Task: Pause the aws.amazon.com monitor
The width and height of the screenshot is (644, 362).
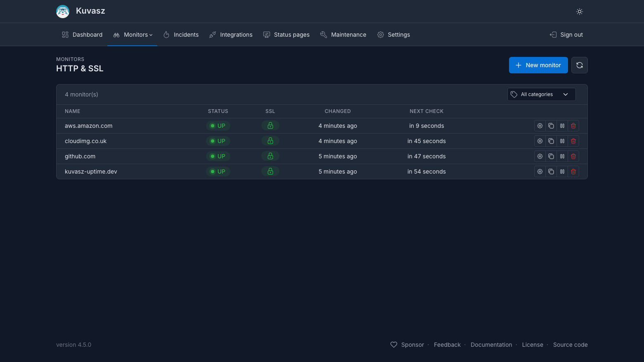Action: point(562,126)
